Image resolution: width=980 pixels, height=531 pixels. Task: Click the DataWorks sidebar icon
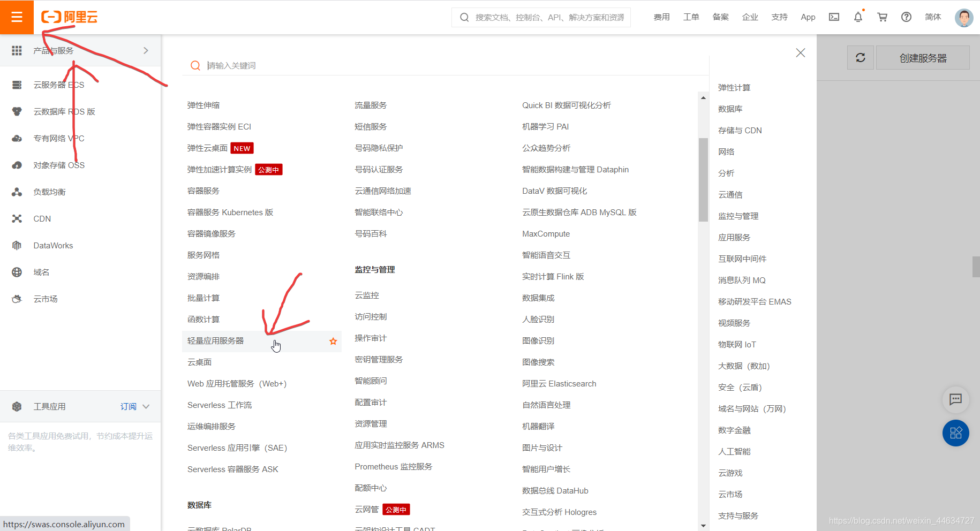pos(17,245)
